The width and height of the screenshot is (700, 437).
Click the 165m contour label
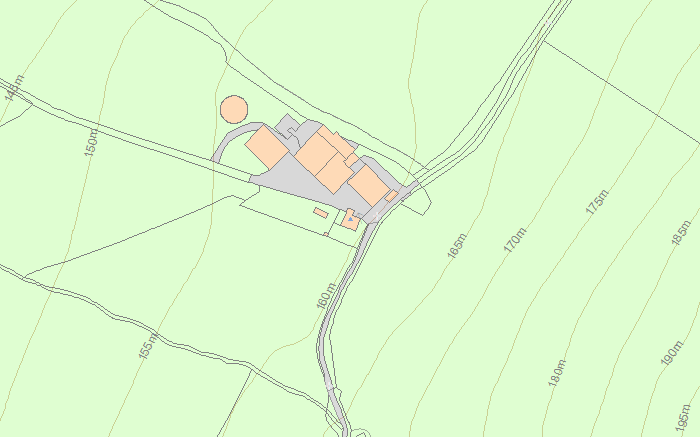coord(457,246)
